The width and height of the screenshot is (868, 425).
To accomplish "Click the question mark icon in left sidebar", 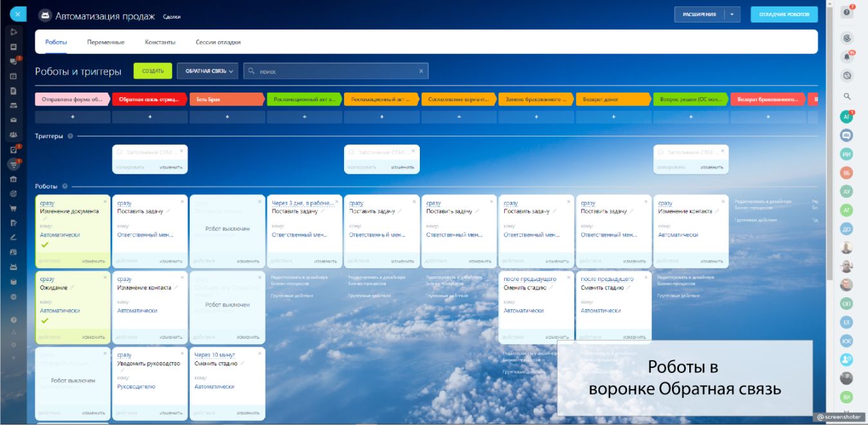I will (14, 320).
